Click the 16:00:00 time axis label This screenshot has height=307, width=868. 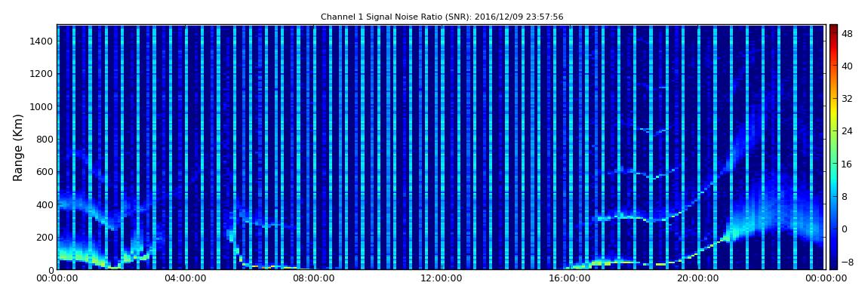tap(570, 279)
